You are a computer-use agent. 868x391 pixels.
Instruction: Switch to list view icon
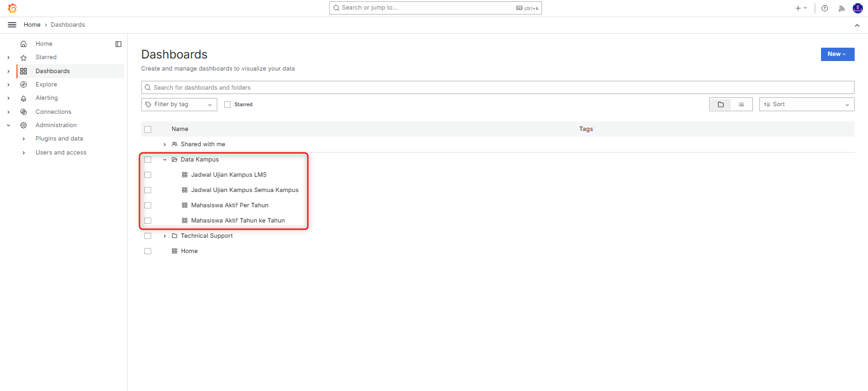(741, 104)
